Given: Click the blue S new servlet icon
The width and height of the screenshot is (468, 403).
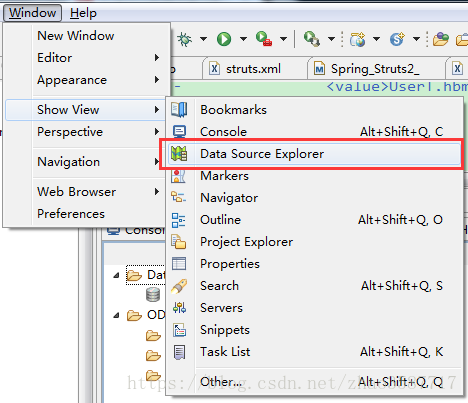Looking at the screenshot, I should click(x=397, y=39).
